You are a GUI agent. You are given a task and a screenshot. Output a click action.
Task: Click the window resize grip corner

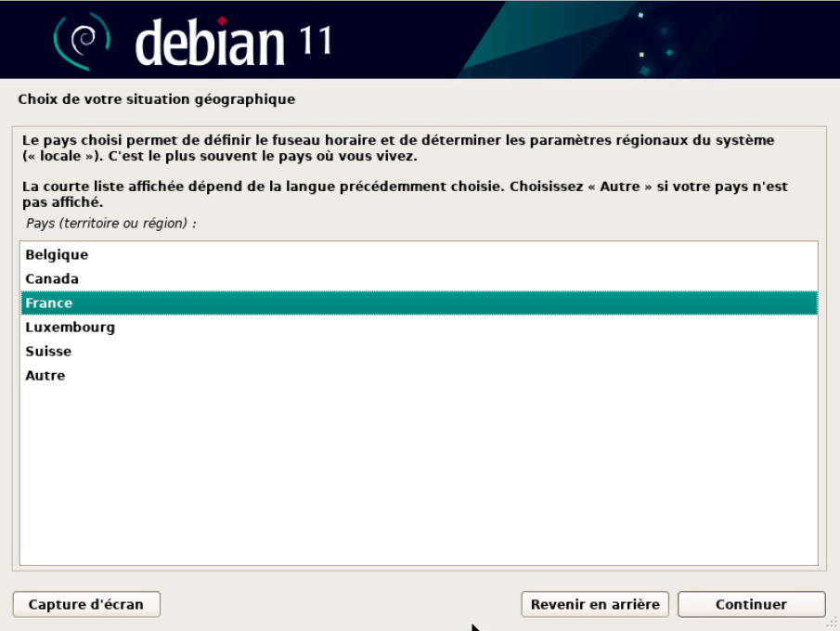tap(831, 623)
